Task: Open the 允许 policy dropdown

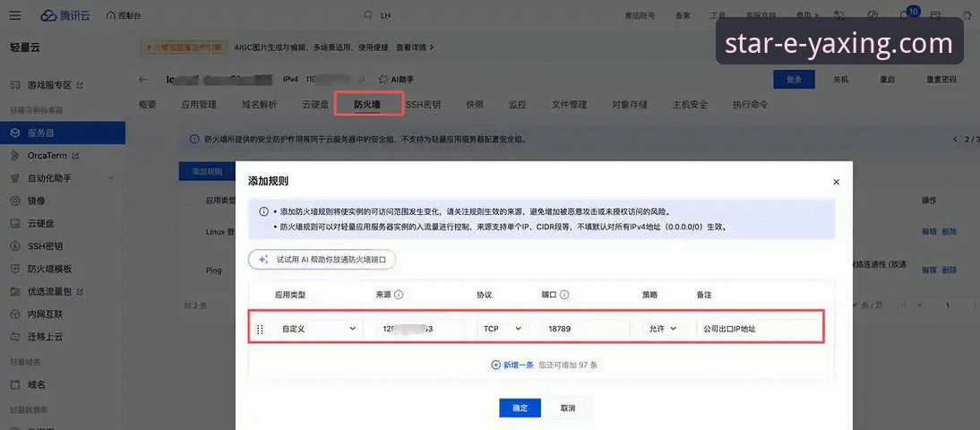Action: (665, 329)
